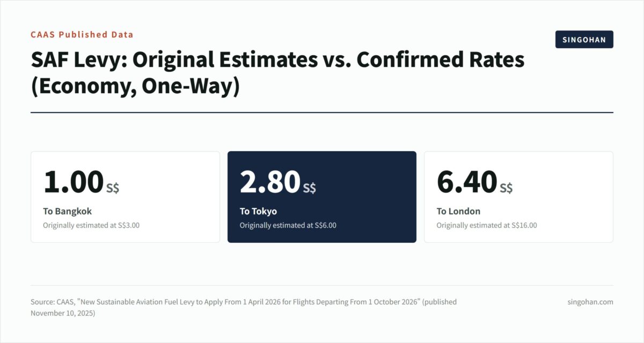Image resolution: width=644 pixels, height=343 pixels.
Task: Click the 6.40 London levy figure
Action: (x=467, y=182)
